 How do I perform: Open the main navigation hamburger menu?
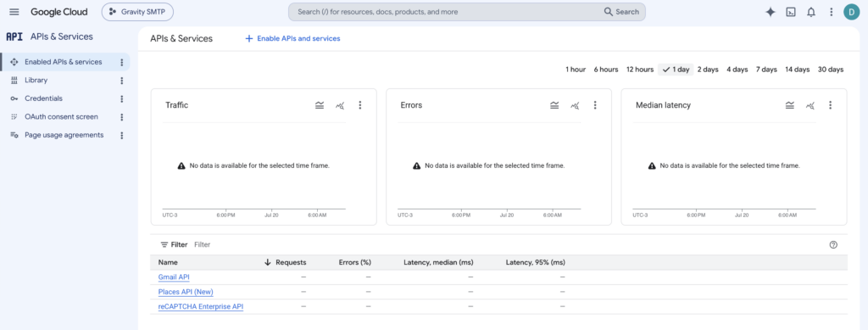point(14,12)
